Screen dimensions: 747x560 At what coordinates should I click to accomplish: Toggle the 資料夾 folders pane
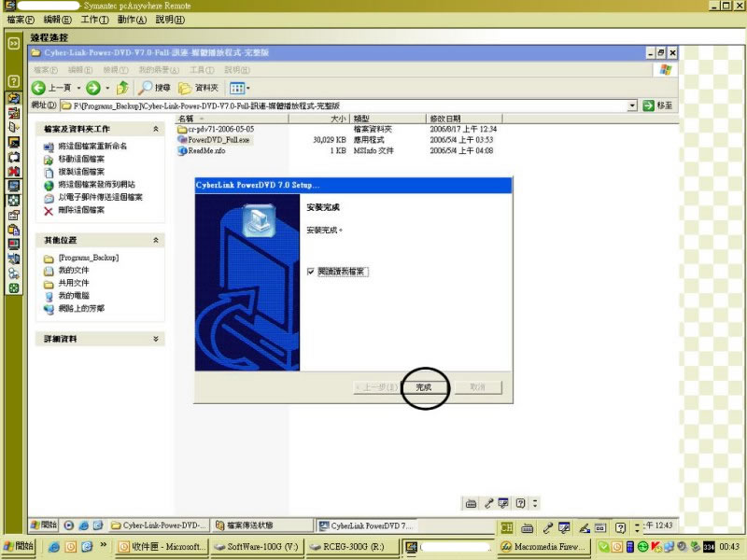199,88
